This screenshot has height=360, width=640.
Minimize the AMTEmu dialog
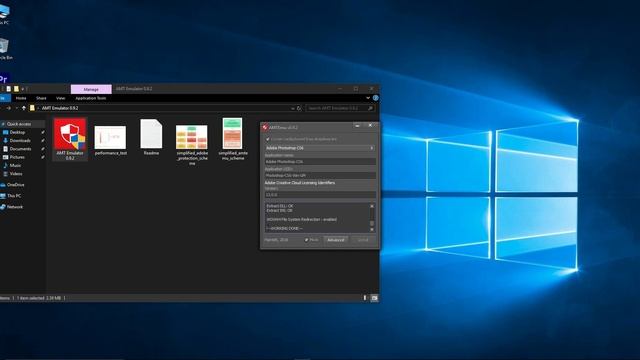pos(357,126)
